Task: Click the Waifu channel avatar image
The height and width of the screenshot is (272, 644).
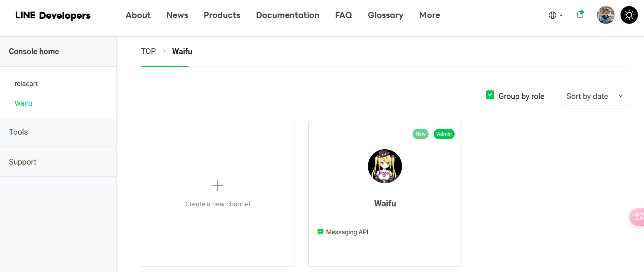Action: tap(385, 166)
